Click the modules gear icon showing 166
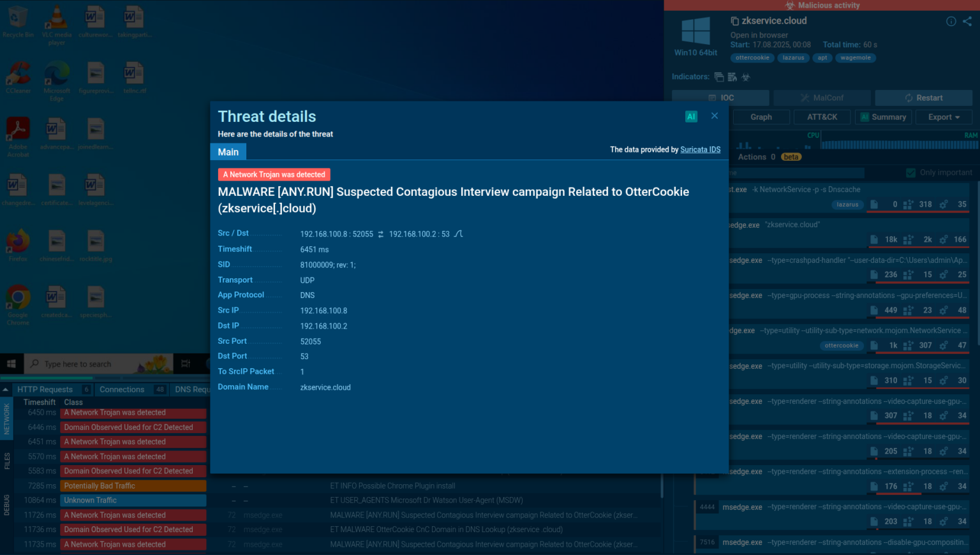Screen dimensions: 980x555 click(944, 240)
